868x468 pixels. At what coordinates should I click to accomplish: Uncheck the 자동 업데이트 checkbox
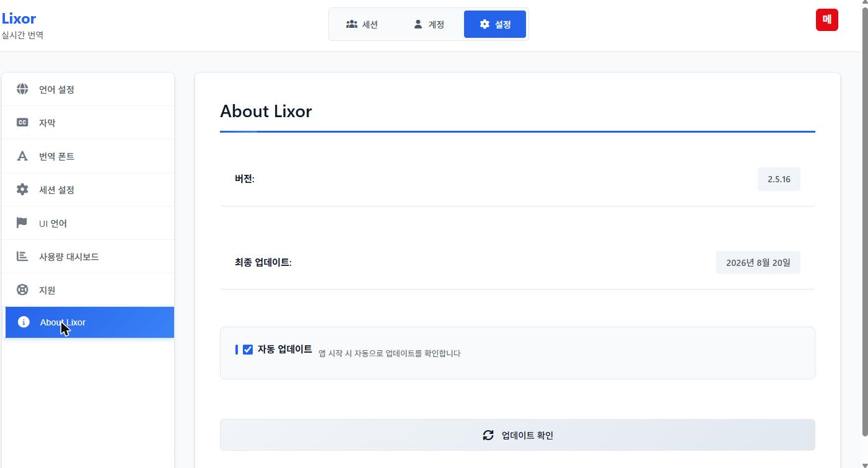[248, 350]
